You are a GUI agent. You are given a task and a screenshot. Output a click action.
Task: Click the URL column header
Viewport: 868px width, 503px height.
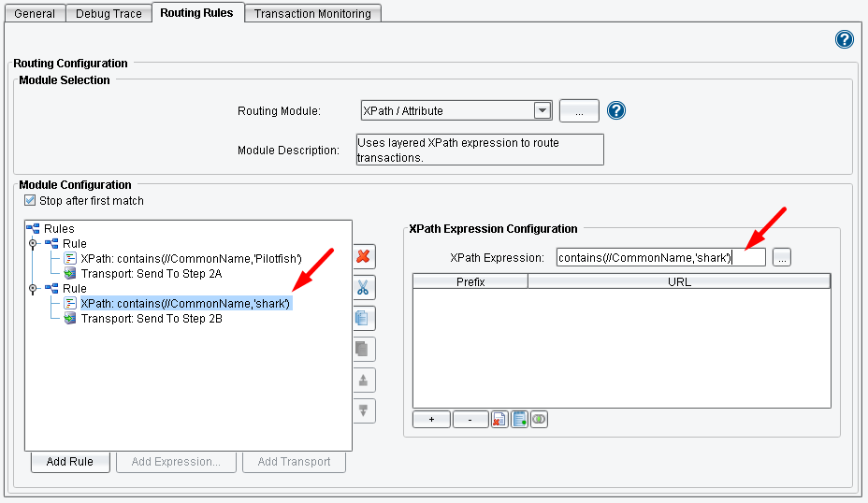(679, 281)
